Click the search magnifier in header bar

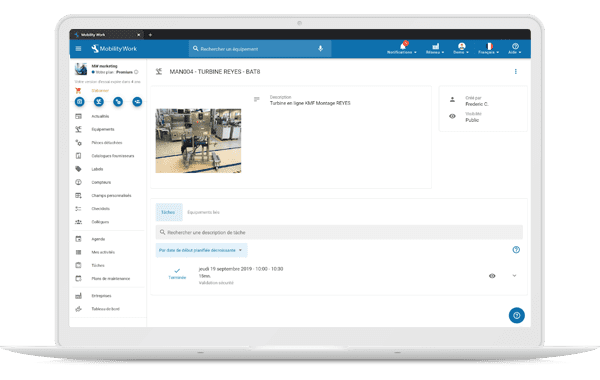[196, 49]
